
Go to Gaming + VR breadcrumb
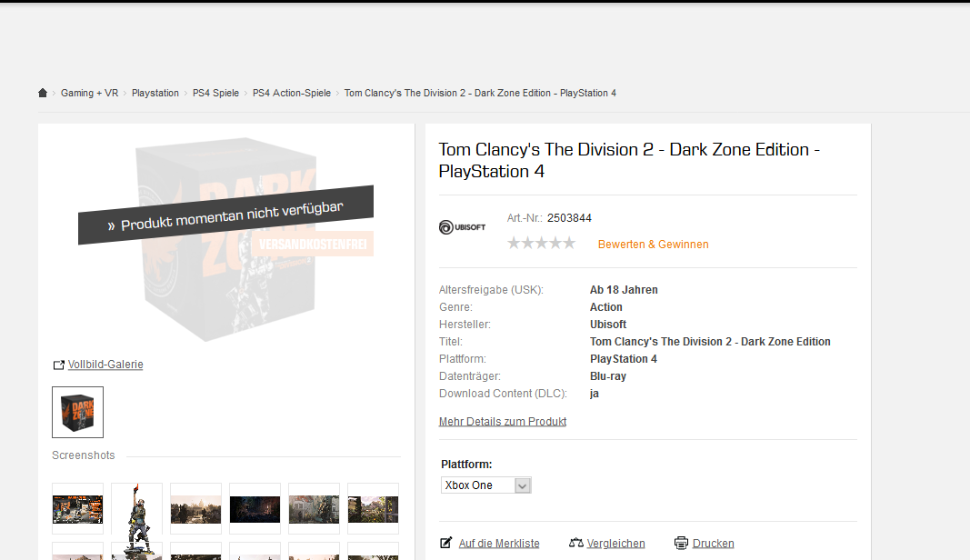89,93
